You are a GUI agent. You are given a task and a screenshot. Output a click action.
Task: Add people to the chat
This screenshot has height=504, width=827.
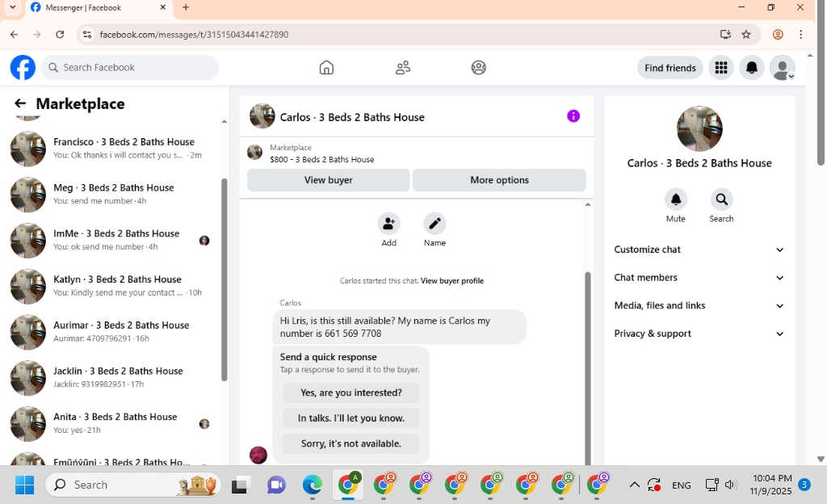[388, 224]
